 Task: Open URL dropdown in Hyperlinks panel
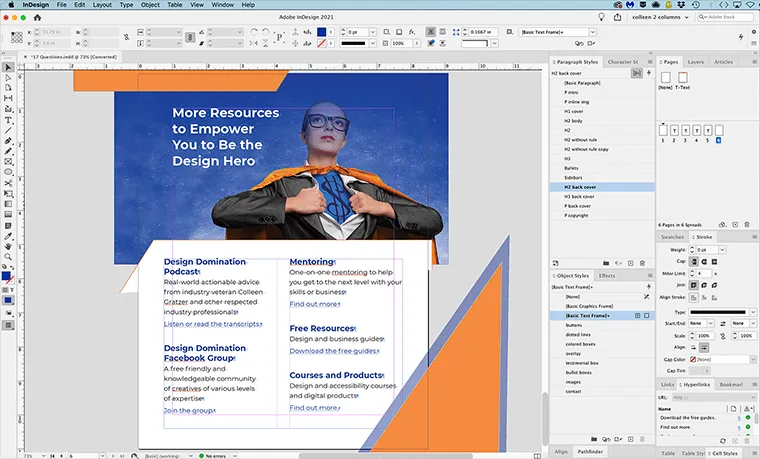tap(753, 397)
